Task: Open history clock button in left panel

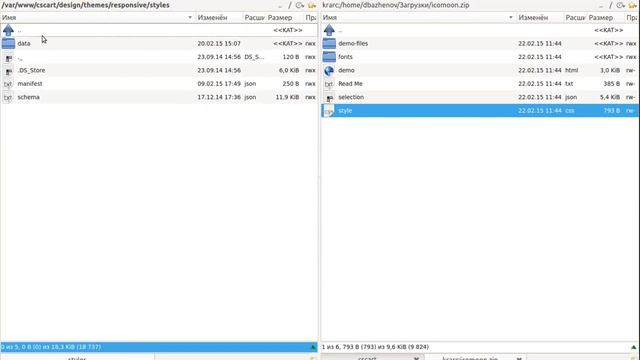Action: point(300,5)
